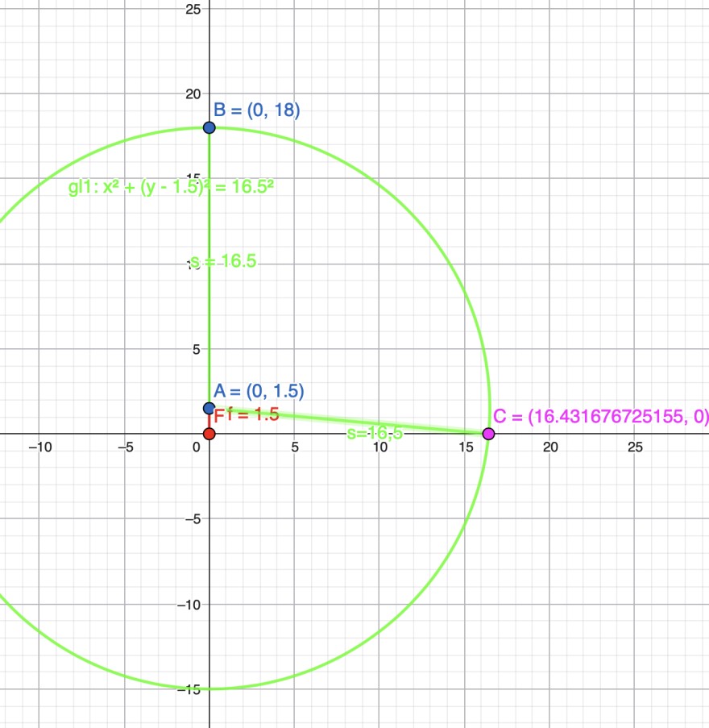Click the short red segment below point A
This screenshot has width=709, height=728.
point(209,422)
